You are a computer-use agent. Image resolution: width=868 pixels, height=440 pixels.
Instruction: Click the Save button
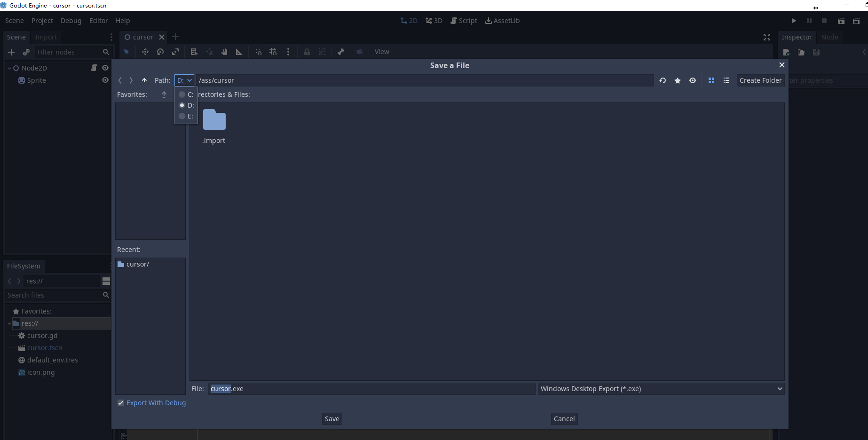(332, 419)
